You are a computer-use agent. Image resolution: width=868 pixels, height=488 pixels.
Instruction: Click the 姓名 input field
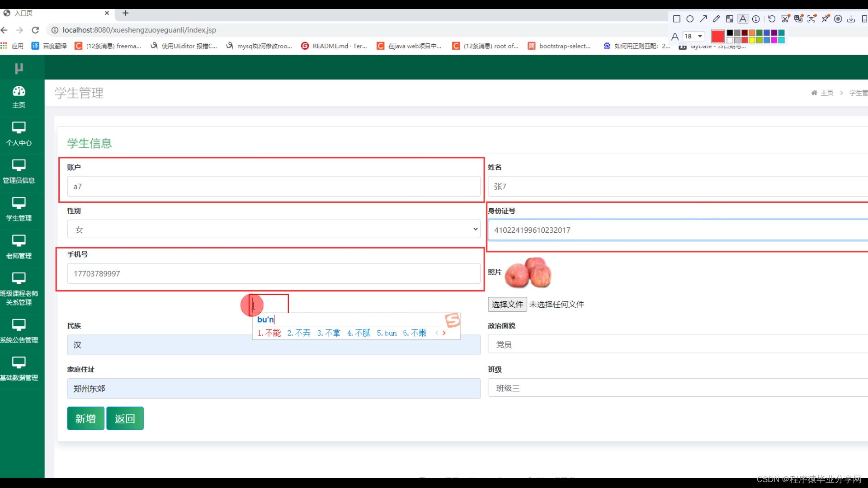(x=678, y=187)
